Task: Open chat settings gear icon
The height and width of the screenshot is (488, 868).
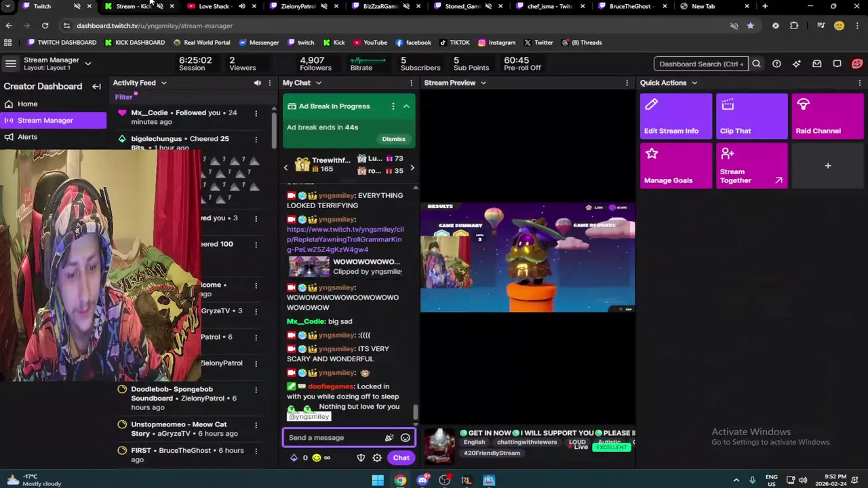Action: click(x=377, y=458)
